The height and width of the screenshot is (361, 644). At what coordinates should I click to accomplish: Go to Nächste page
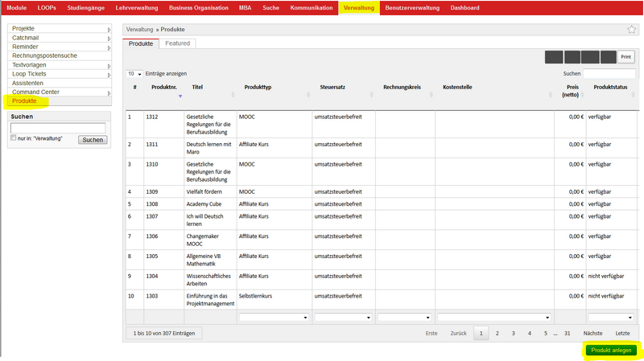pos(592,334)
